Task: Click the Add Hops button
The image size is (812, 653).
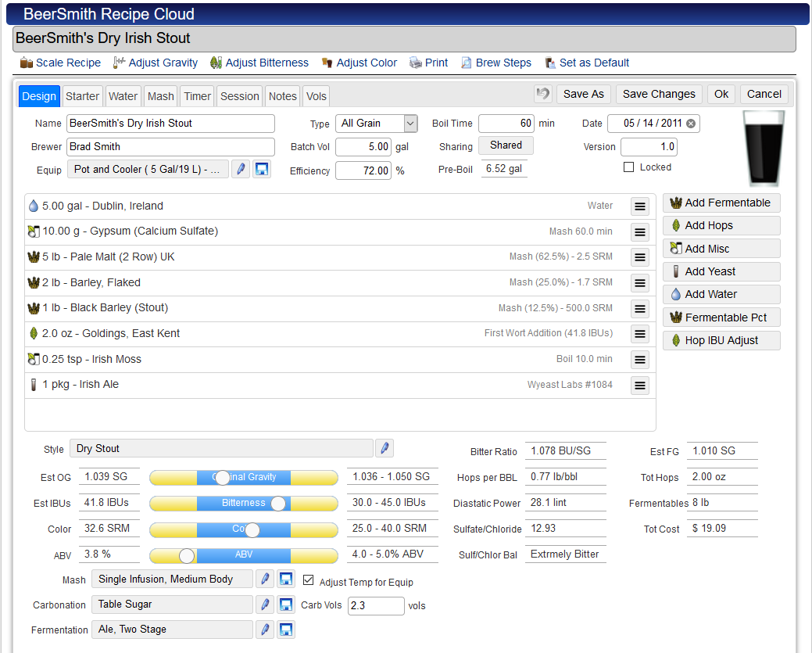Action: tap(721, 225)
